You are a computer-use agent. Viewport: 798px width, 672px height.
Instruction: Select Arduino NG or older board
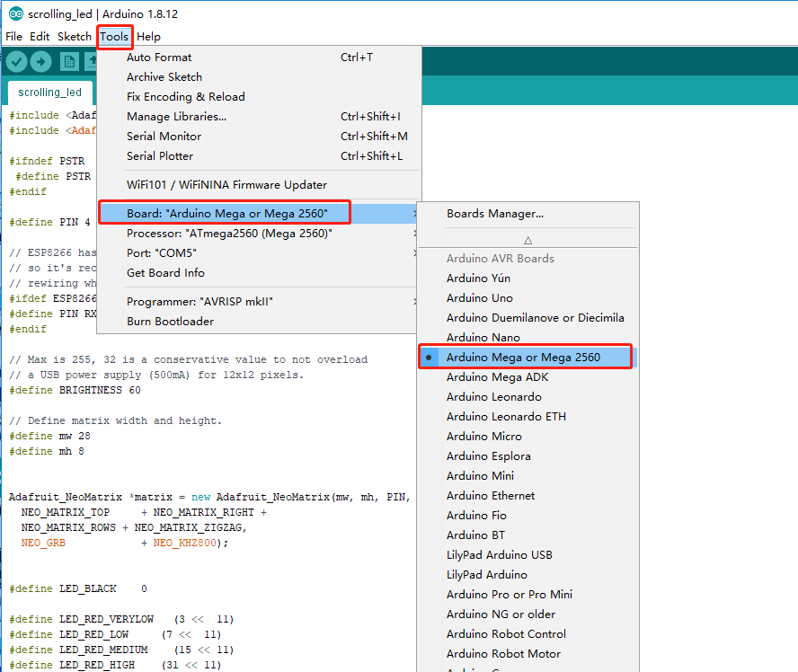(528, 615)
